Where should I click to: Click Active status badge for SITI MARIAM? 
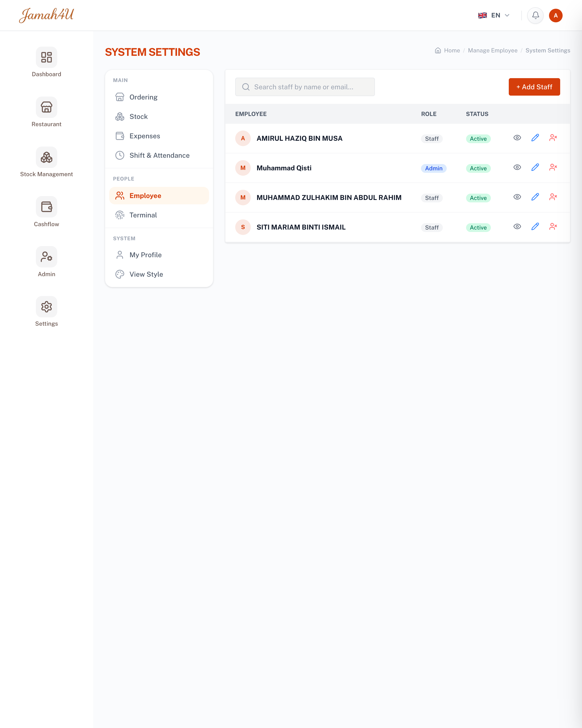pyautogui.click(x=478, y=228)
